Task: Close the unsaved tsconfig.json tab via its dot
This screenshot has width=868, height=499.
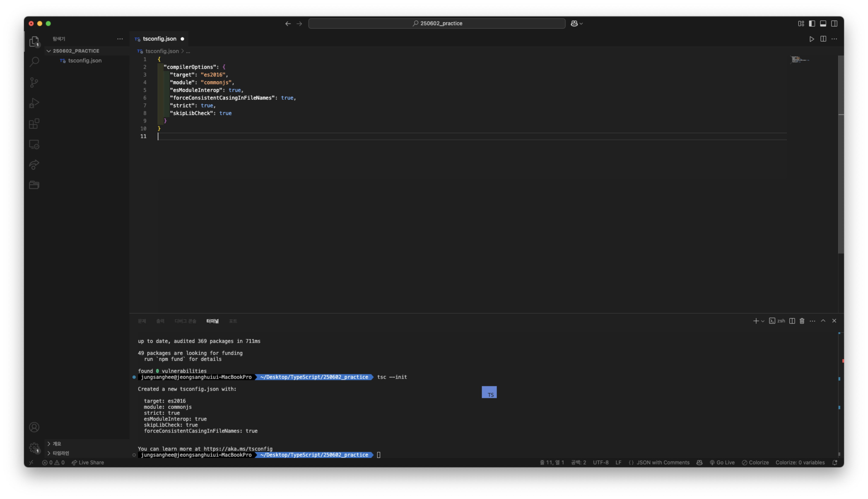Action: [182, 39]
